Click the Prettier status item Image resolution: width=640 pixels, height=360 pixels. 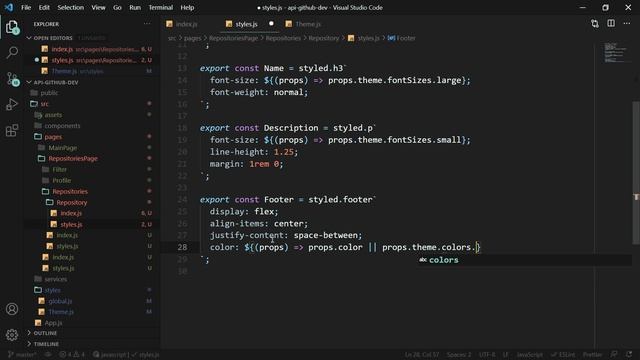pos(592,354)
